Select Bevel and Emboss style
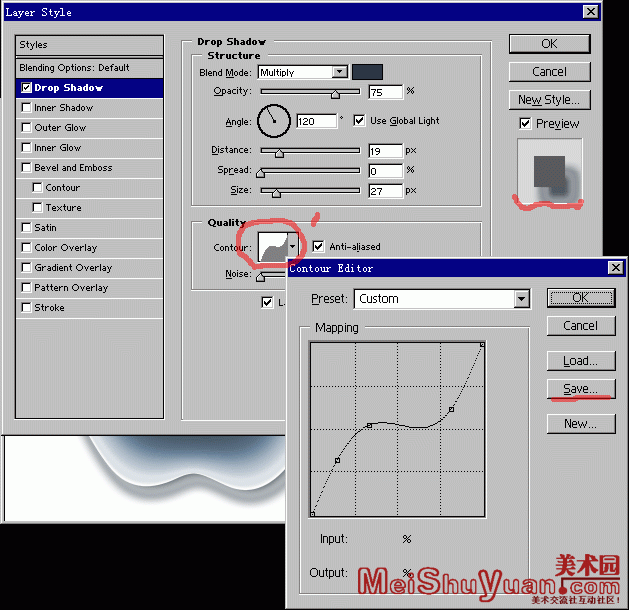Screen dimensions: 629x610 (73, 168)
